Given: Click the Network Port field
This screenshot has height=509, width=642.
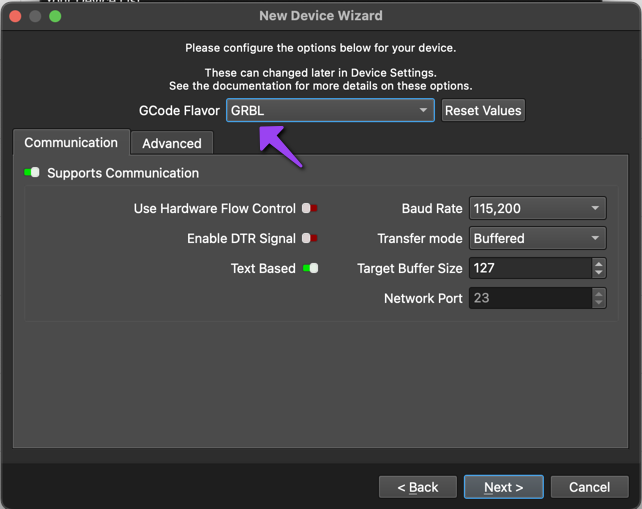Looking at the screenshot, I should click(530, 298).
